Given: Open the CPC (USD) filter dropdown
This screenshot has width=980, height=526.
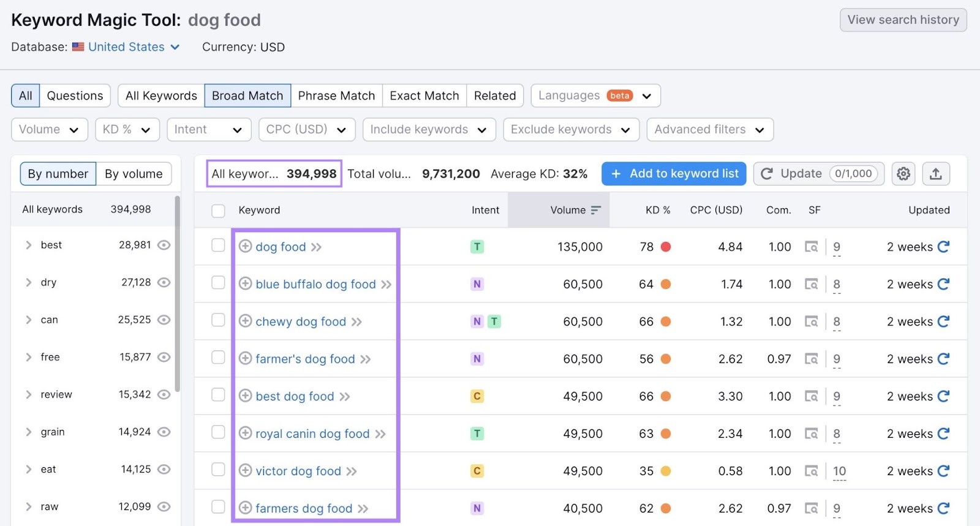Looking at the screenshot, I should (x=307, y=130).
